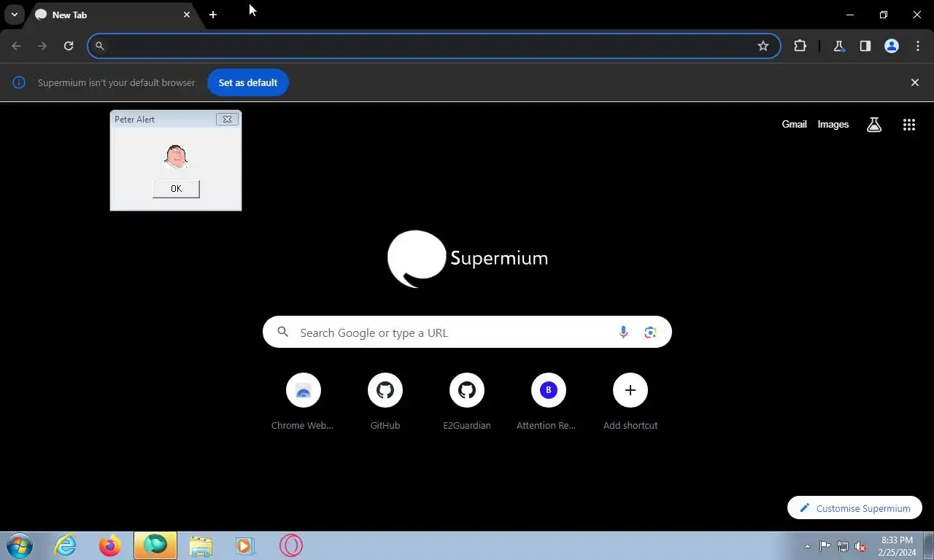Open Windows Media Player from taskbar
934x560 pixels.
[x=245, y=545]
